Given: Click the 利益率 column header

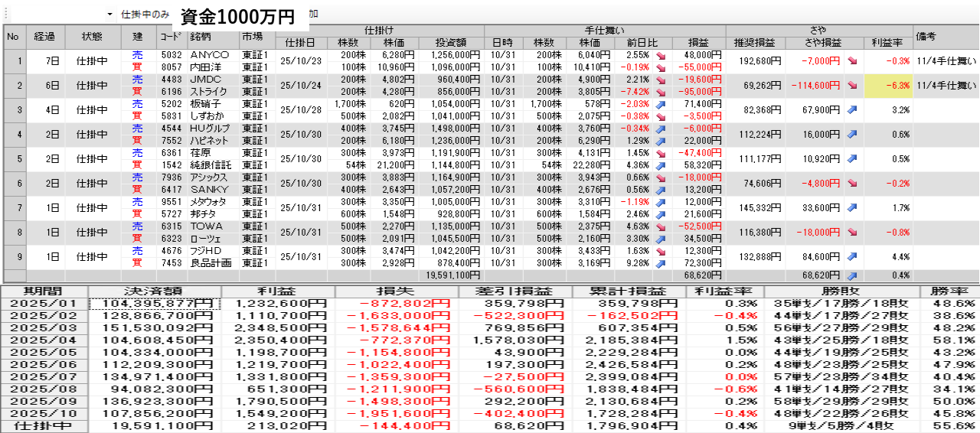Looking at the screenshot, I should [x=888, y=42].
